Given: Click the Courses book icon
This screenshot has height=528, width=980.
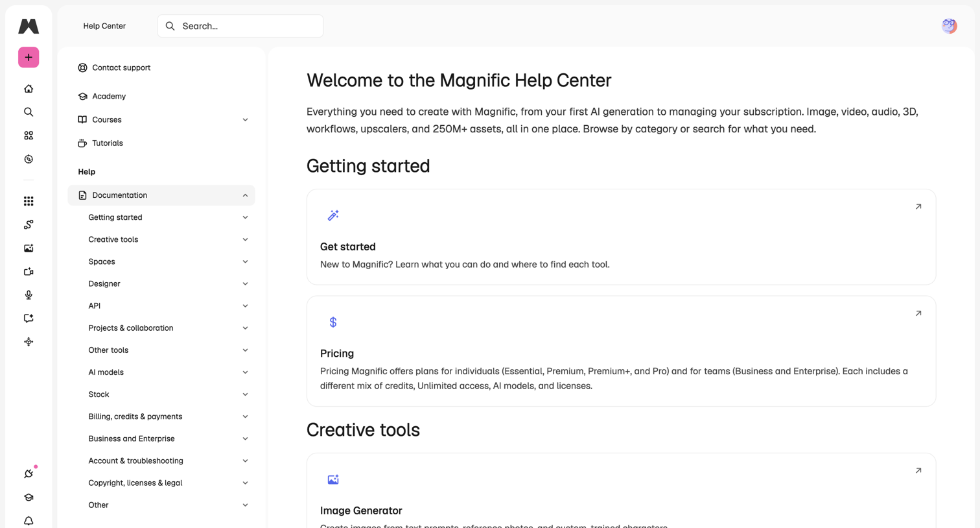Looking at the screenshot, I should pos(82,120).
